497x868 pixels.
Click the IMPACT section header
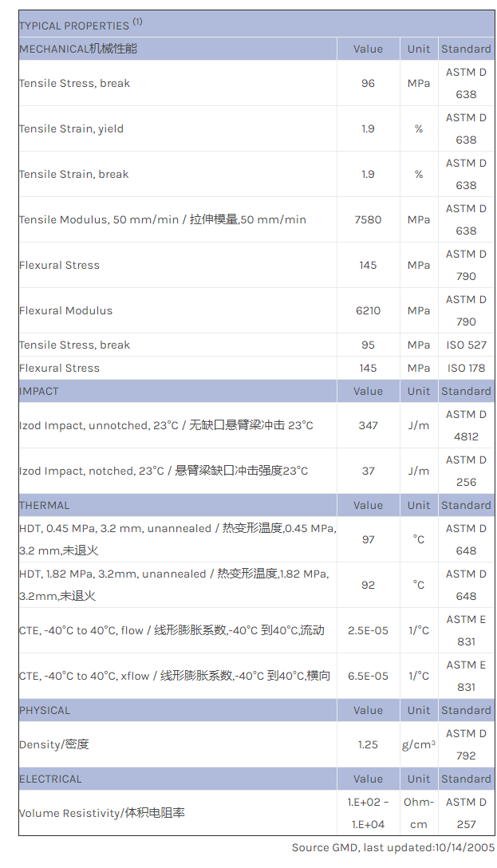pyautogui.click(x=39, y=391)
